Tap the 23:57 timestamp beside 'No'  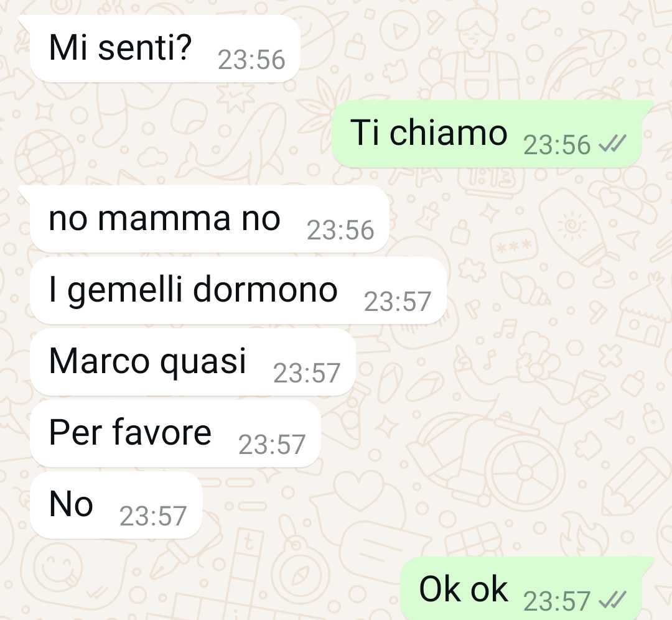[x=153, y=516]
